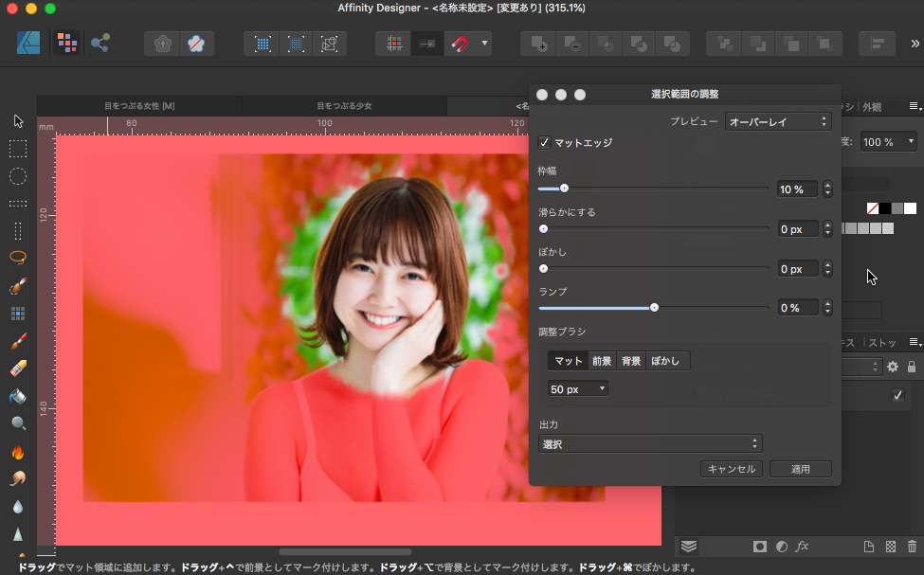Select the Rectangular Marquee tool
This screenshot has width=924, height=575.
click(x=18, y=149)
